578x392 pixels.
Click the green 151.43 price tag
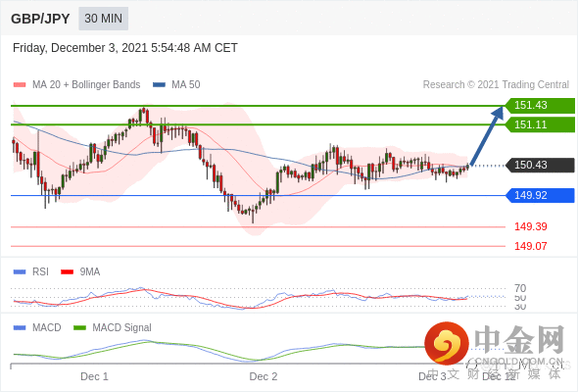(x=540, y=106)
